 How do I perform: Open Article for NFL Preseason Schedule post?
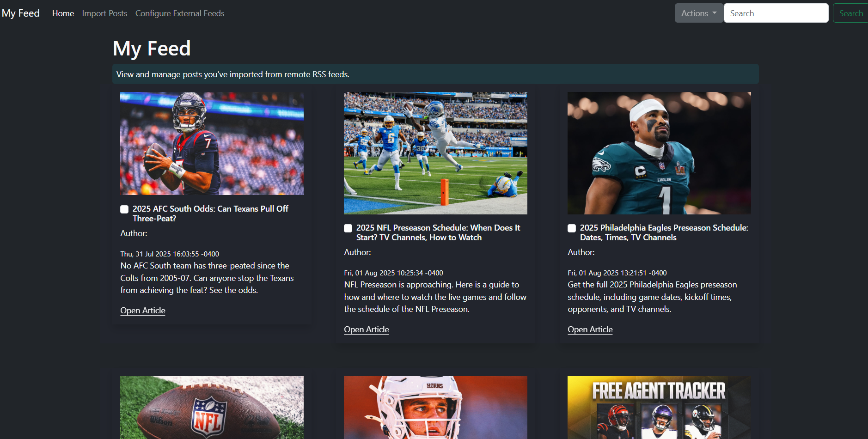tap(367, 329)
